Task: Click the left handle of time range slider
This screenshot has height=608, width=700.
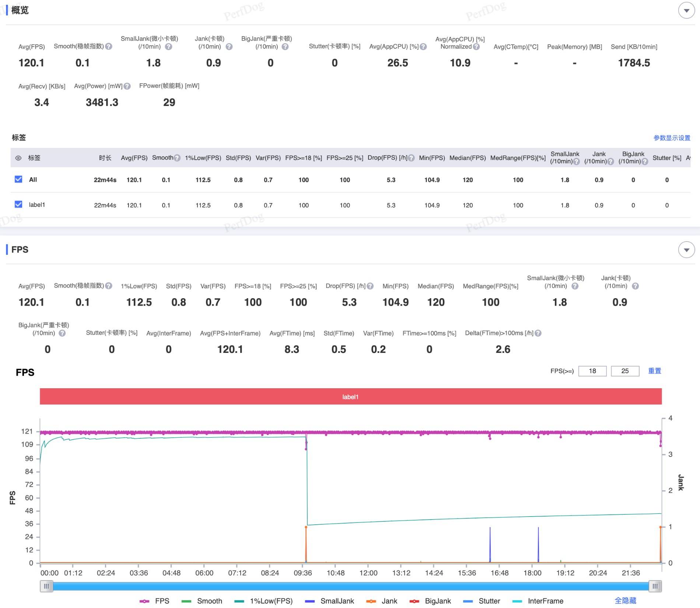Action: pyautogui.click(x=46, y=586)
